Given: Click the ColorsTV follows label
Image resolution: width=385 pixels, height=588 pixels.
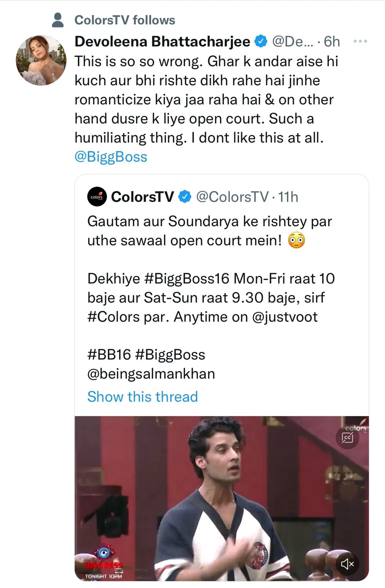Looking at the screenshot, I should 125,20.
